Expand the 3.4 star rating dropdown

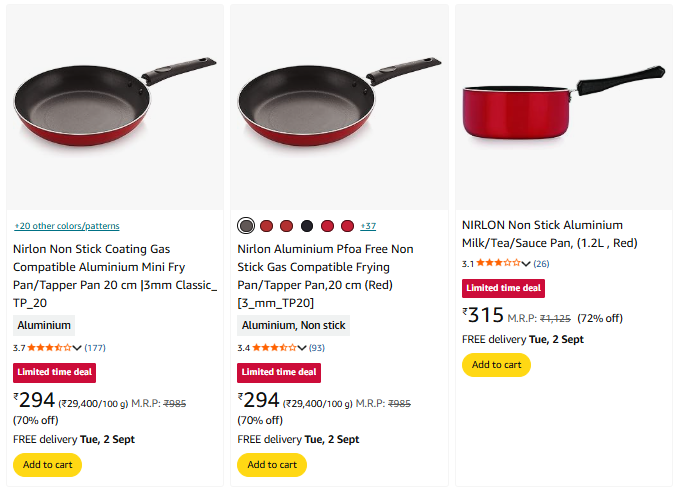pyautogui.click(x=302, y=348)
